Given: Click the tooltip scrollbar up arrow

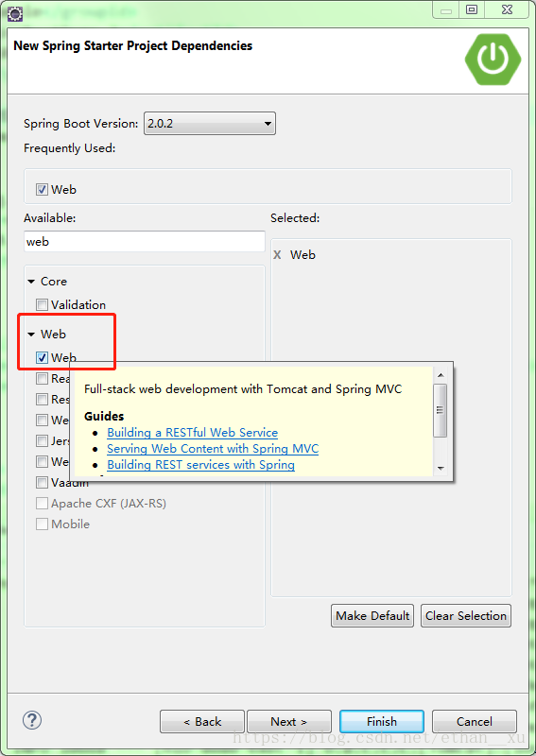Looking at the screenshot, I should [x=440, y=375].
